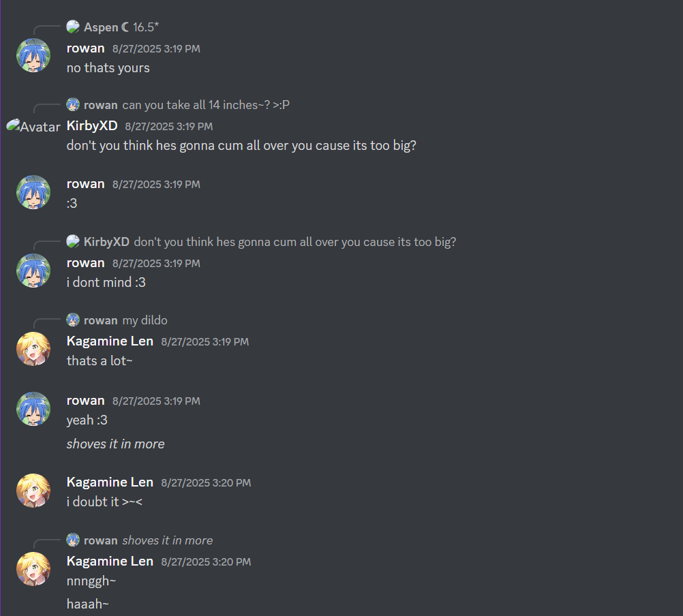Jump to the italic reply reference above the last message
This screenshot has width=683, height=616.
pos(167,540)
